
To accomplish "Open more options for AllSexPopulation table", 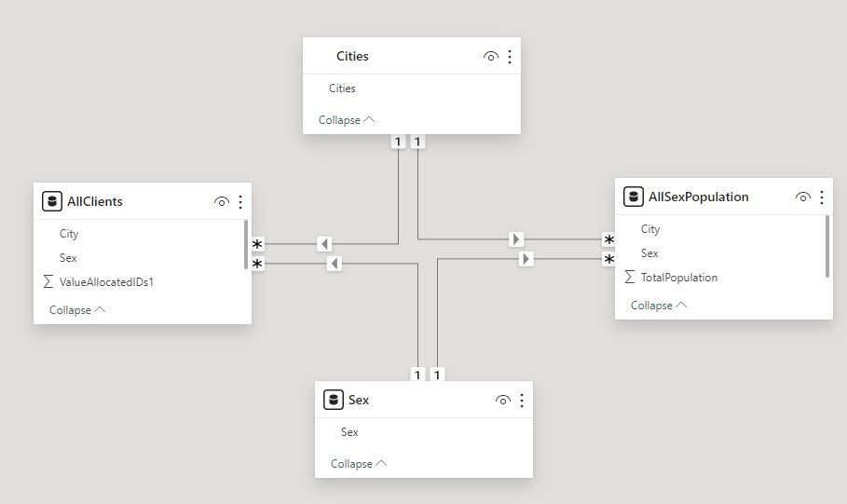I will coord(822,198).
